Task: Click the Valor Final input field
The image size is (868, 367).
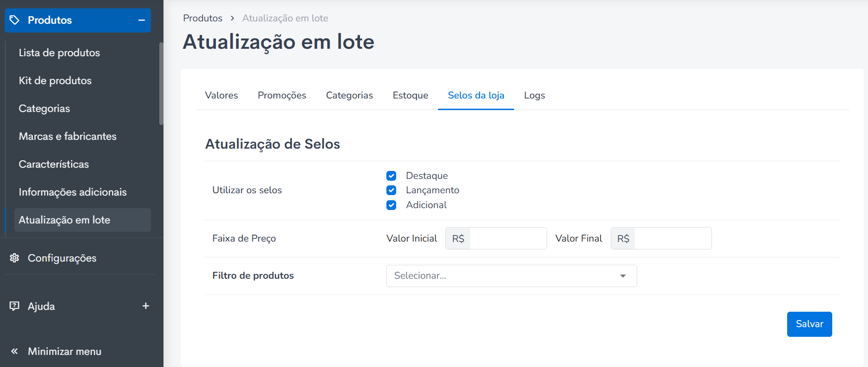Action: (673, 238)
